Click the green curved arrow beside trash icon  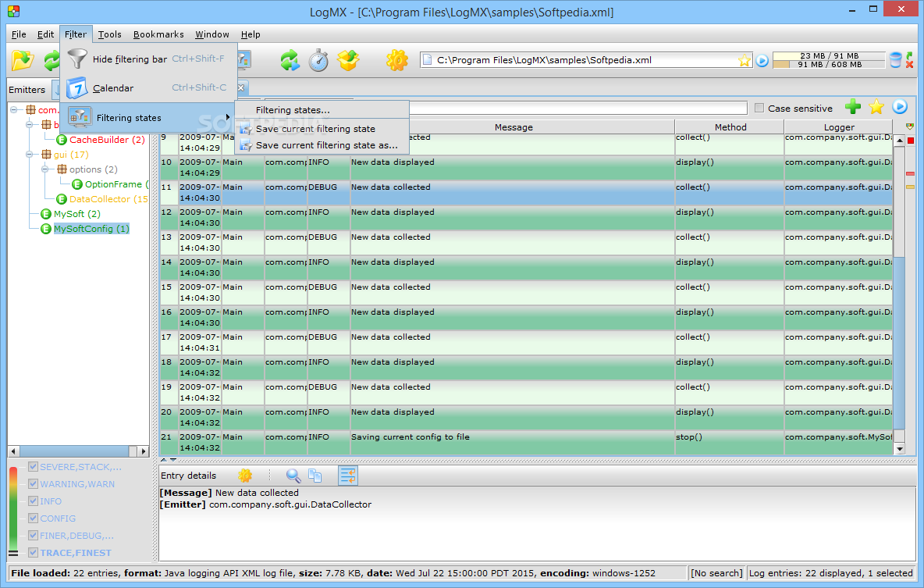pyautogui.click(x=909, y=55)
